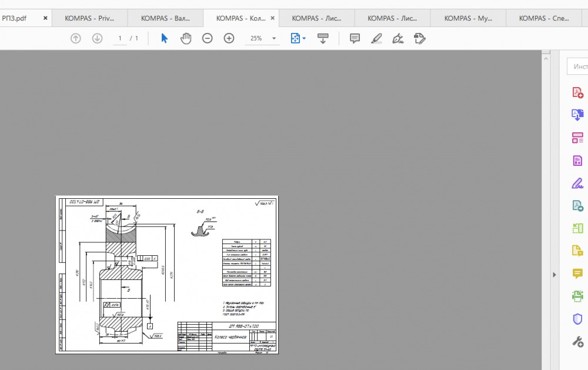Open More Tools wrench icon

tap(577, 342)
